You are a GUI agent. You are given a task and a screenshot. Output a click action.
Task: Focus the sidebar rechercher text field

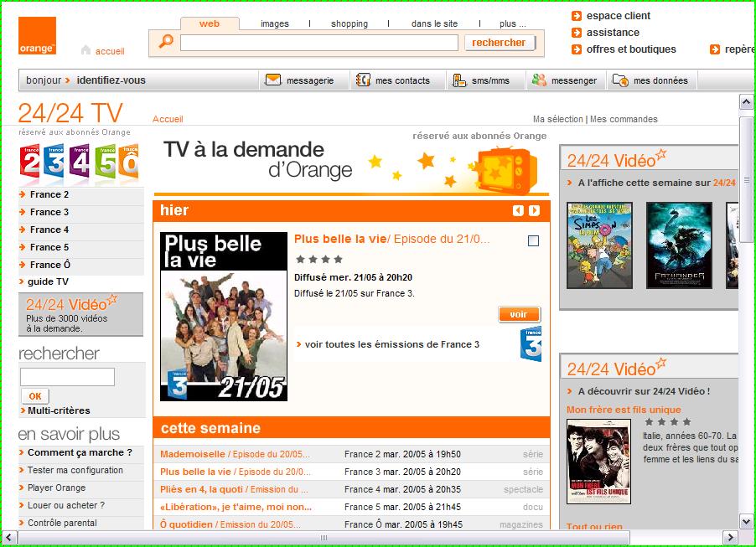point(68,377)
